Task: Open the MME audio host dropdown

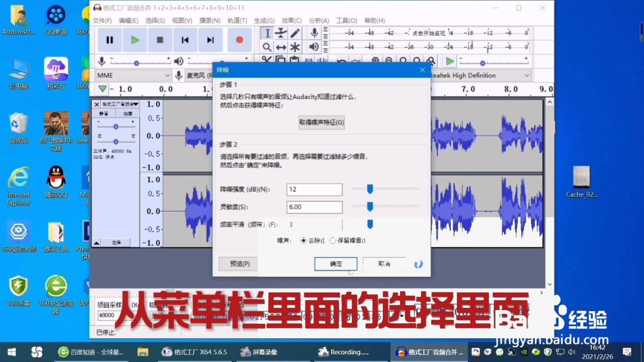Action: [134, 76]
